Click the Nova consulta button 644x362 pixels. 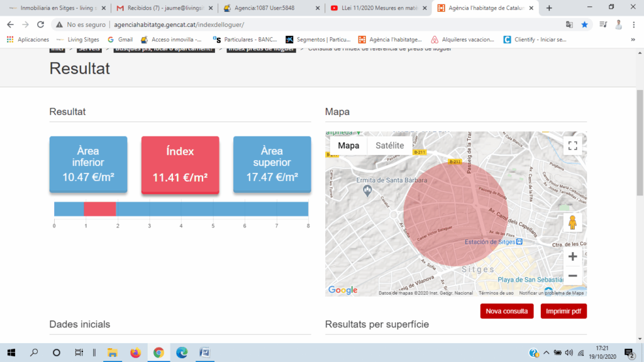click(x=508, y=311)
